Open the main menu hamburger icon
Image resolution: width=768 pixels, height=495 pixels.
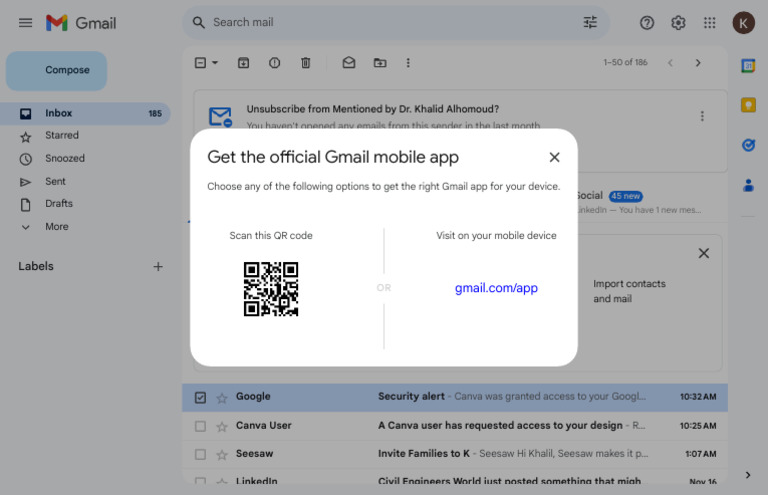tap(25, 23)
